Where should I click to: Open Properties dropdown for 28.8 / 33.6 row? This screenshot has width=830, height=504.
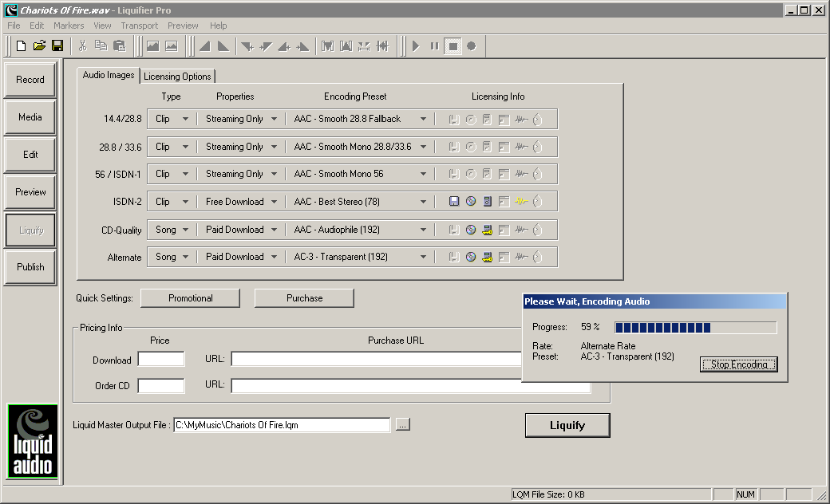[x=274, y=147]
